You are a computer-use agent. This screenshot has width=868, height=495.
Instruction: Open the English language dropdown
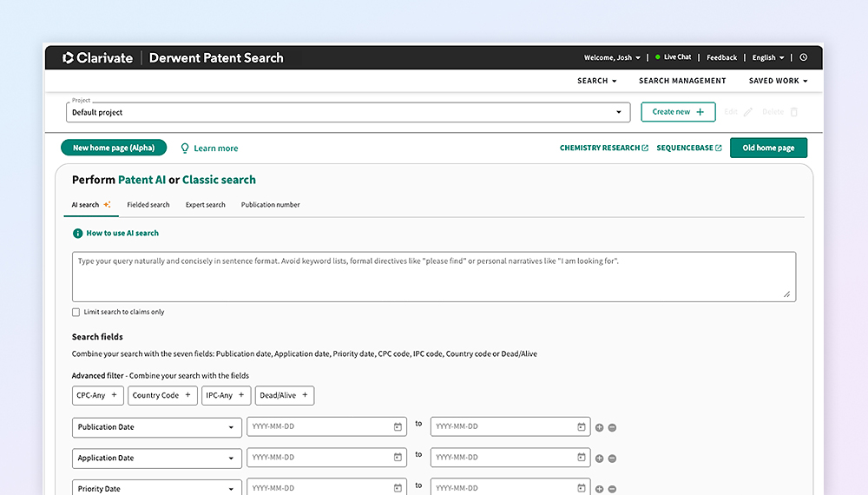pyautogui.click(x=767, y=57)
